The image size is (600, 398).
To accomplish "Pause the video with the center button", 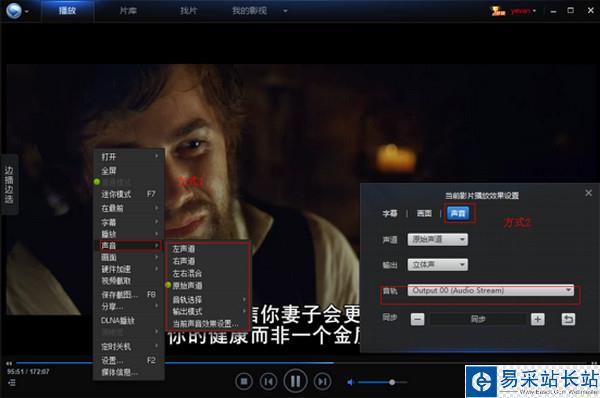I will click(x=295, y=381).
